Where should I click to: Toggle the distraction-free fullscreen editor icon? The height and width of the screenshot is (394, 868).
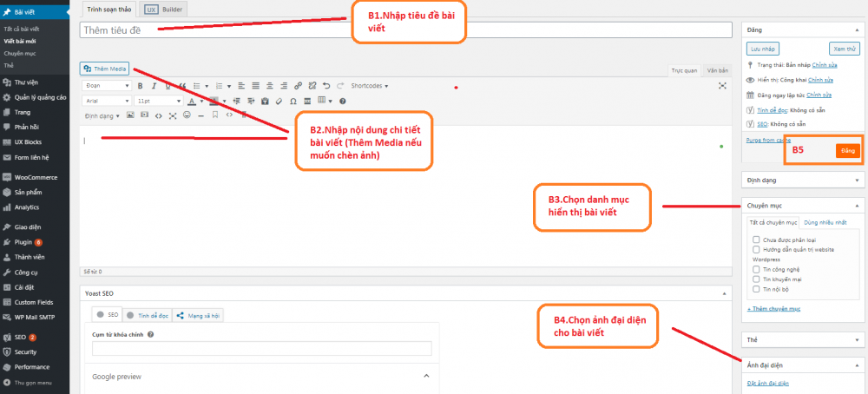[722, 86]
